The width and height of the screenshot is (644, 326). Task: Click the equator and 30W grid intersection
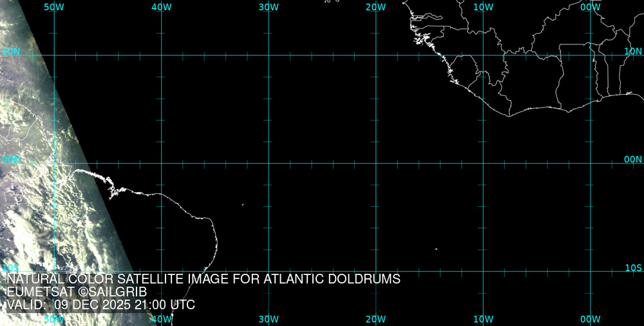269,163
